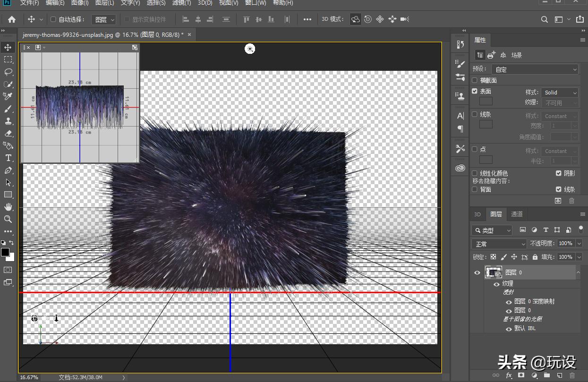
Task: Hide layer 图层 0 with eye icon
Action: tap(477, 272)
